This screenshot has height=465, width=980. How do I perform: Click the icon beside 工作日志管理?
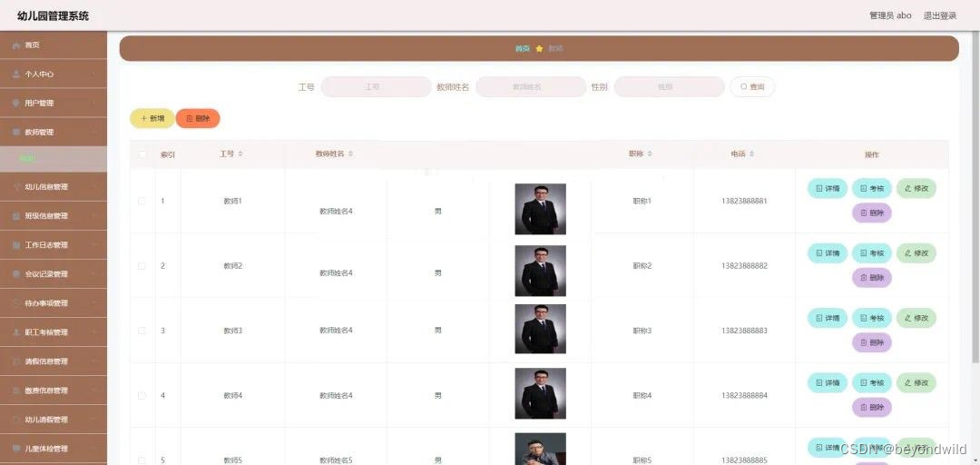click(16, 245)
